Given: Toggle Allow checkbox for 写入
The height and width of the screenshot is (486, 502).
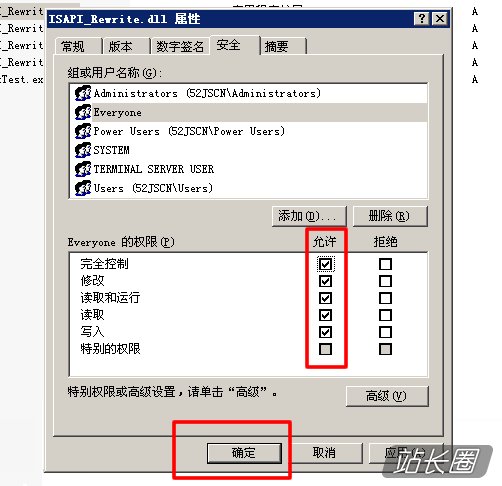Looking at the screenshot, I should 325,332.
